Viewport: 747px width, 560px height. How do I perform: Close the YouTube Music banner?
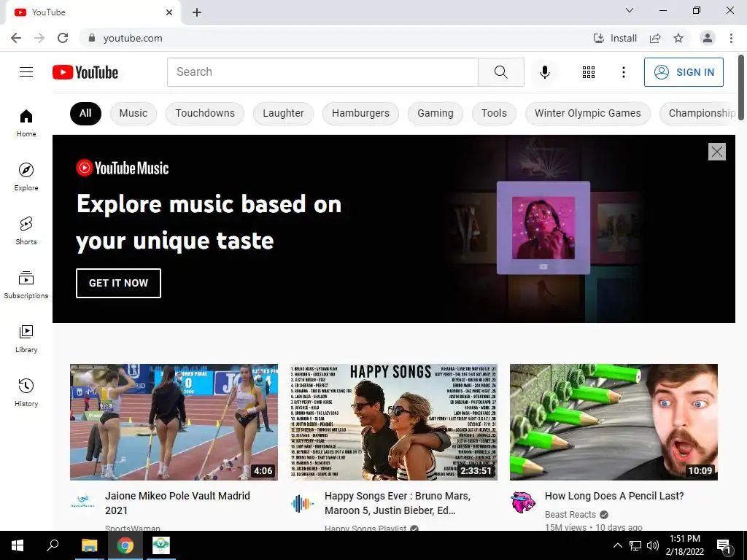[716, 152]
